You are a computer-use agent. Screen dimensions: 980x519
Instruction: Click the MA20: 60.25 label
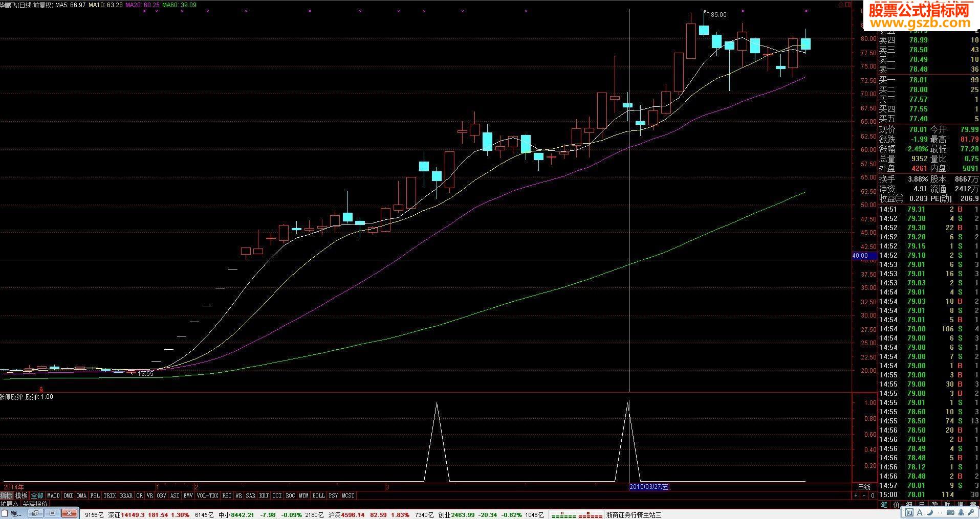(142, 5)
